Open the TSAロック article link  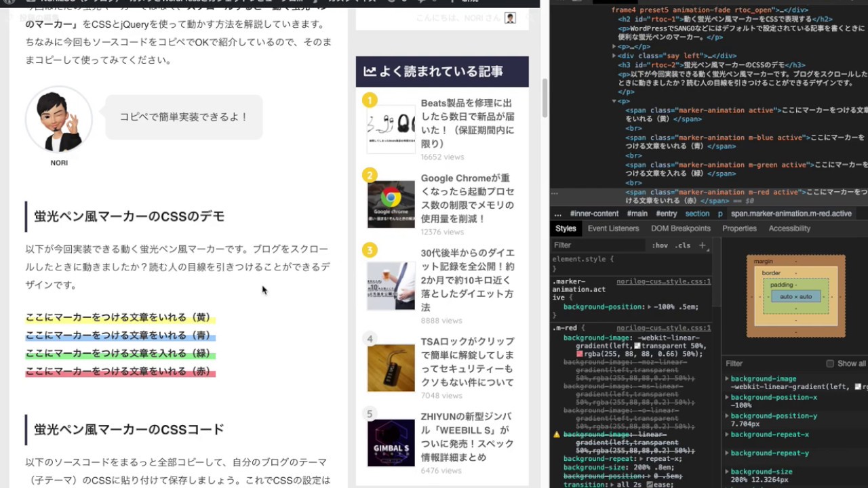click(x=467, y=361)
